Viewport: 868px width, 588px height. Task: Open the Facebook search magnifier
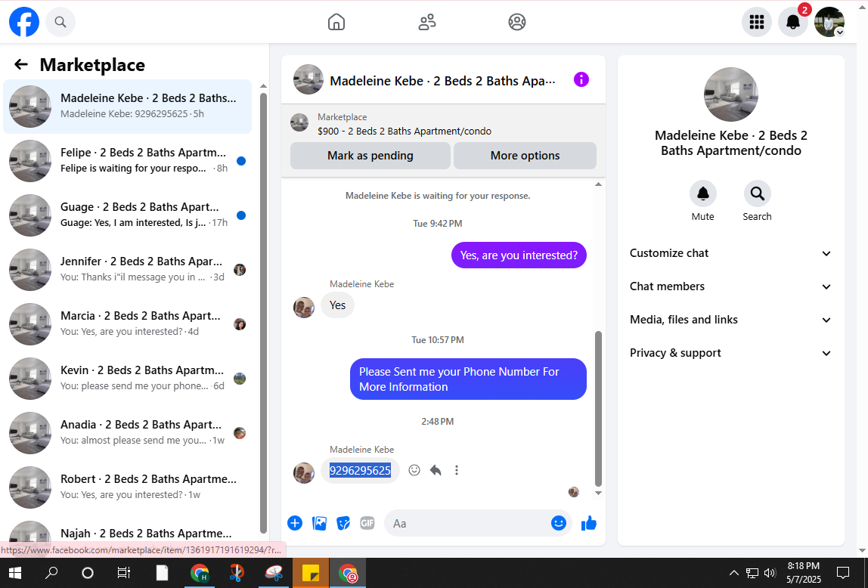[x=60, y=22]
